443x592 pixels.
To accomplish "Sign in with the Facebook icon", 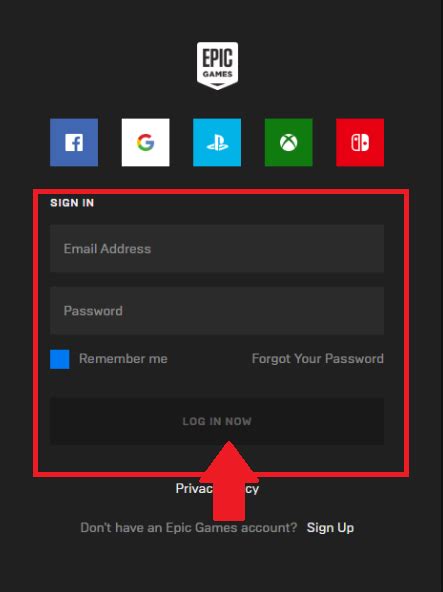I will pyautogui.click(x=74, y=142).
